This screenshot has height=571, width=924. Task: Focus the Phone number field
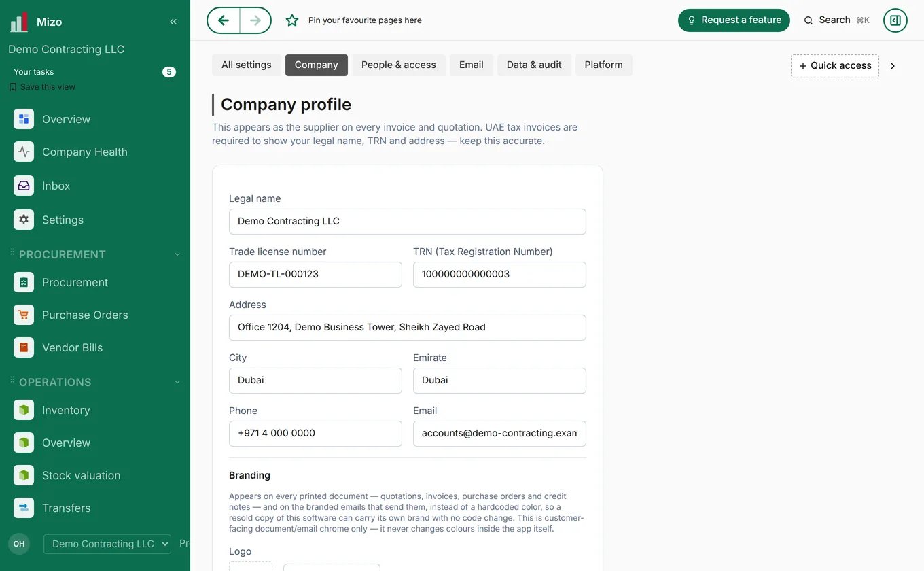(x=315, y=434)
